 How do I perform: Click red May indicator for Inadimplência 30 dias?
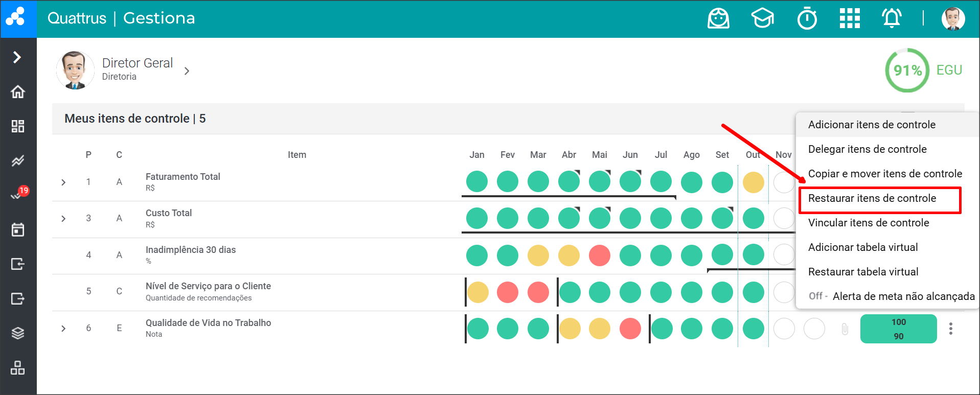(599, 255)
